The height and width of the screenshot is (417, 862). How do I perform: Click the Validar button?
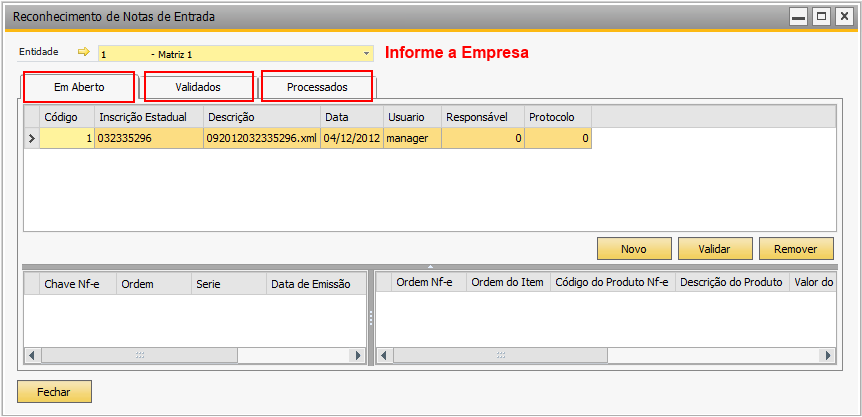[714, 249]
